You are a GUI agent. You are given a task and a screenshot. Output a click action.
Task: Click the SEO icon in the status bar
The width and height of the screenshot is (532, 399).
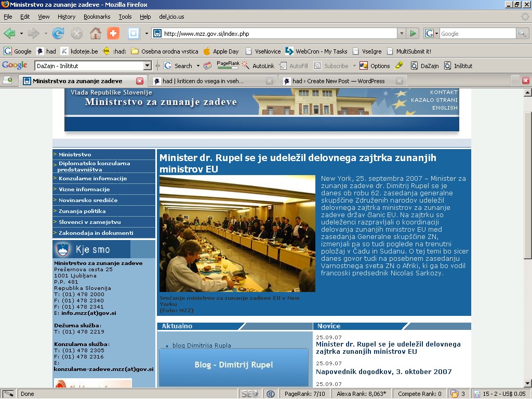point(250,394)
